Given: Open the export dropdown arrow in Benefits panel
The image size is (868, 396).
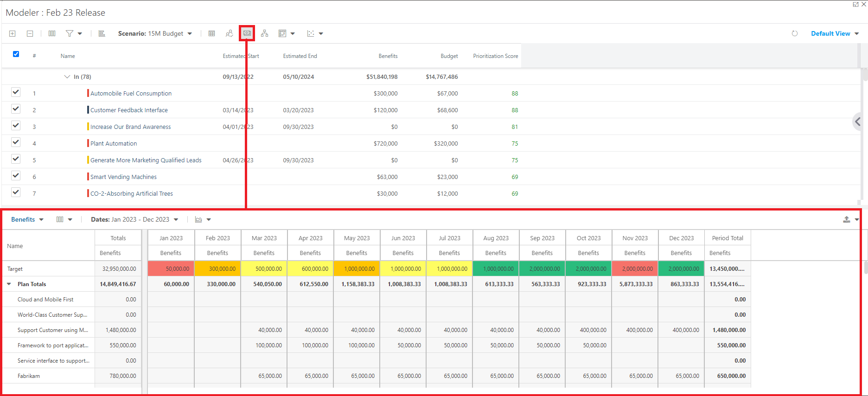Looking at the screenshot, I should click(857, 220).
